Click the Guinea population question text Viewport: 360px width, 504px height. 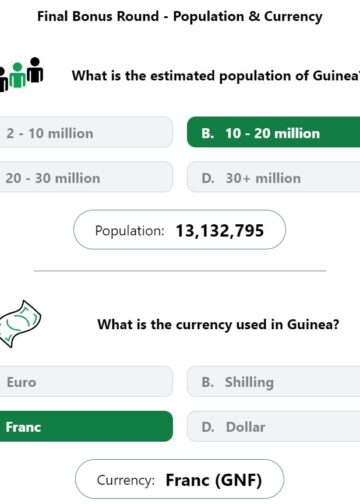coord(216,76)
